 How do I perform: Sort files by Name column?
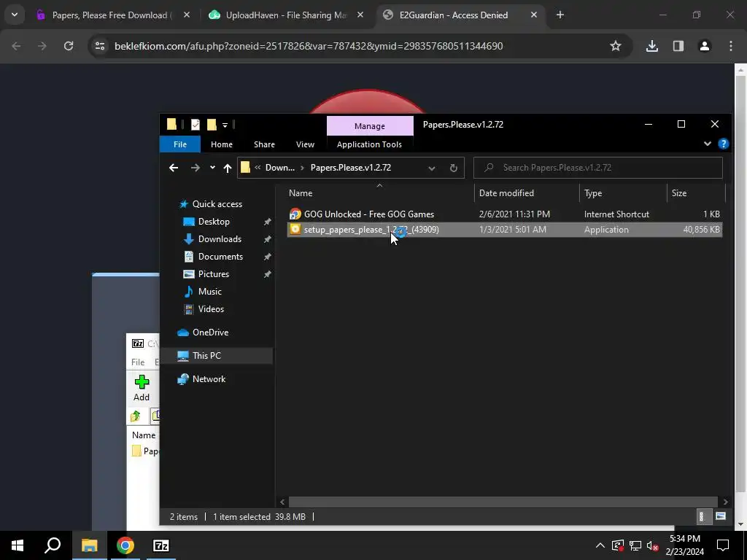pos(300,192)
